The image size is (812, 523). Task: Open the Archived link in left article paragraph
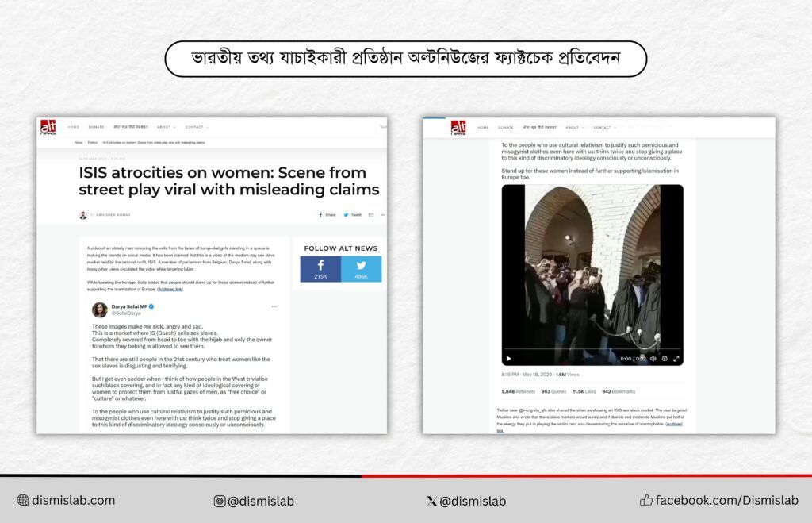170,290
